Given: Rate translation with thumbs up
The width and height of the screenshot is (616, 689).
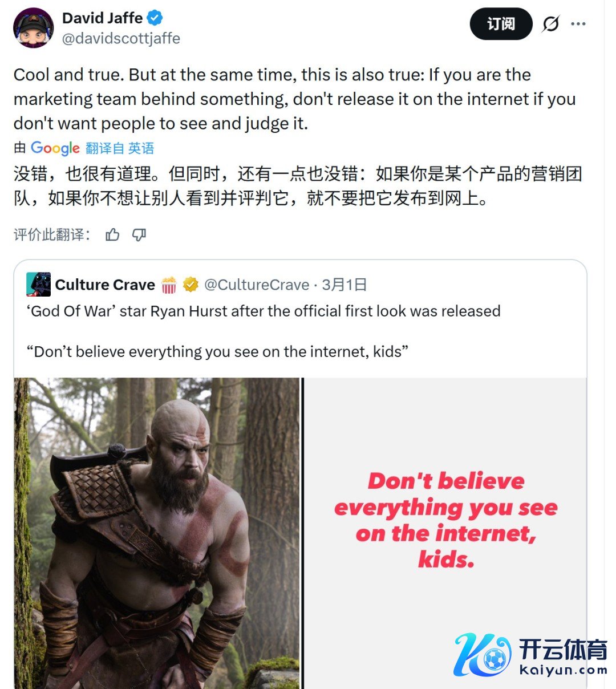Looking at the screenshot, I should (112, 234).
